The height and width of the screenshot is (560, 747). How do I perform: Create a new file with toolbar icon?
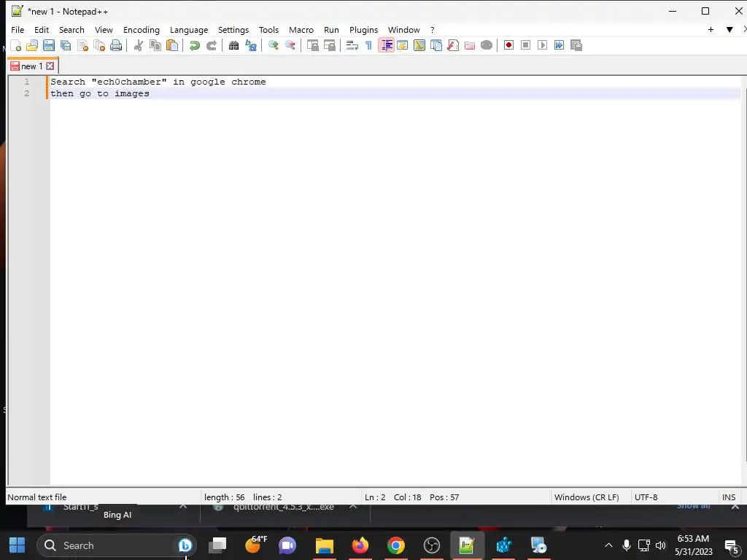[16, 45]
